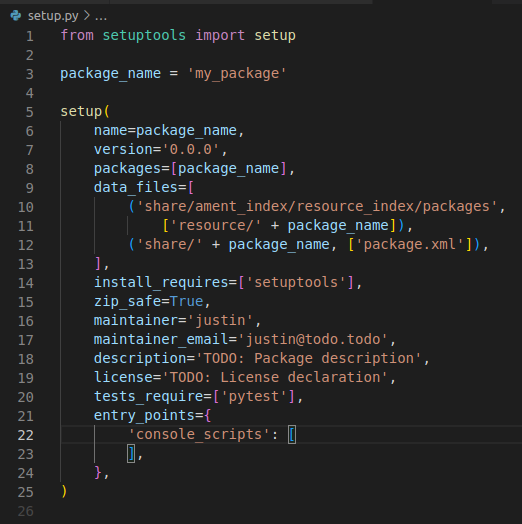This screenshot has height=524, width=522.
Task: Click the 'my_package' string on line 3
Action: tap(237, 74)
